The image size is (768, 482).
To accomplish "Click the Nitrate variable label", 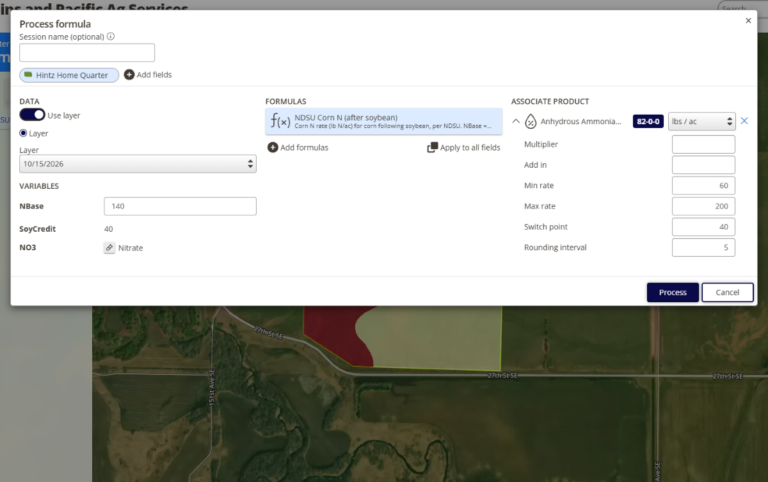I will pyautogui.click(x=130, y=248).
